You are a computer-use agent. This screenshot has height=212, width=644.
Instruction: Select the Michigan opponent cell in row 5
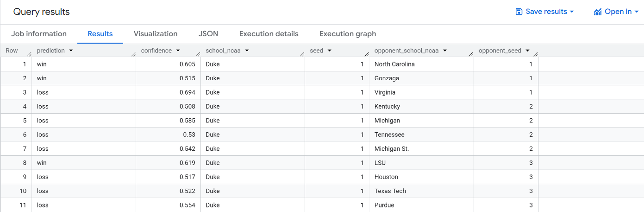coord(421,121)
